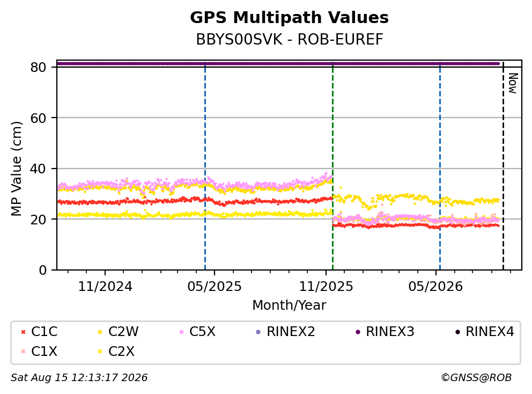Click the 05/2026 x-axis tick label

435,287
